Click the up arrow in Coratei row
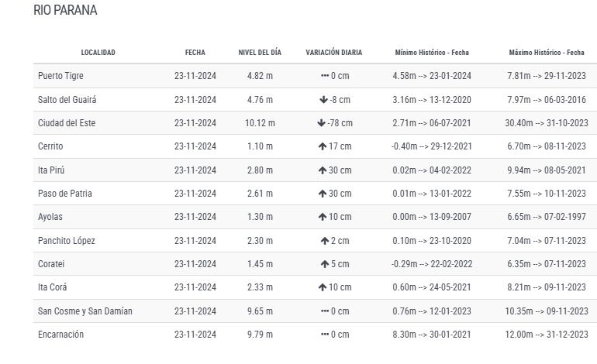The width and height of the screenshot is (597, 364). click(x=325, y=264)
